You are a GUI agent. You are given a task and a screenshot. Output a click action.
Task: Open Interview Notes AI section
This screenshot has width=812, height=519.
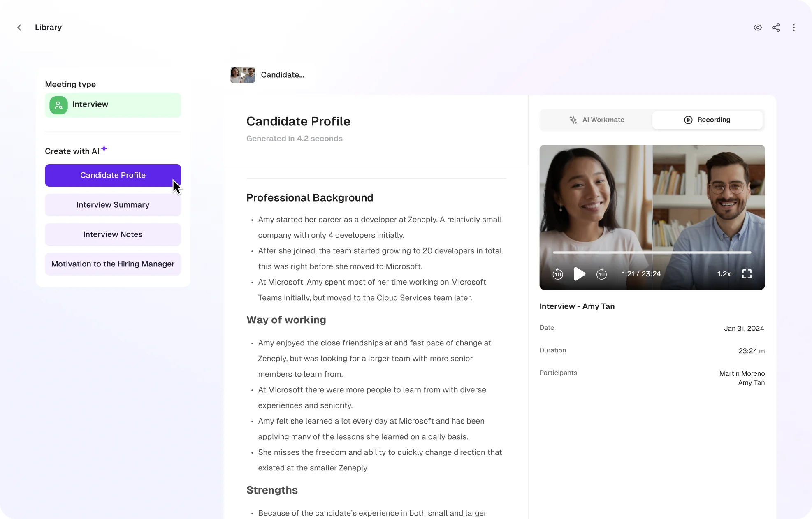click(x=112, y=234)
